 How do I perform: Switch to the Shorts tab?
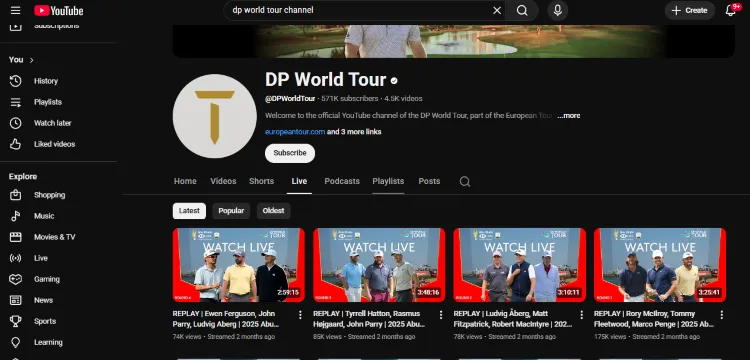(x=262, y=181)
